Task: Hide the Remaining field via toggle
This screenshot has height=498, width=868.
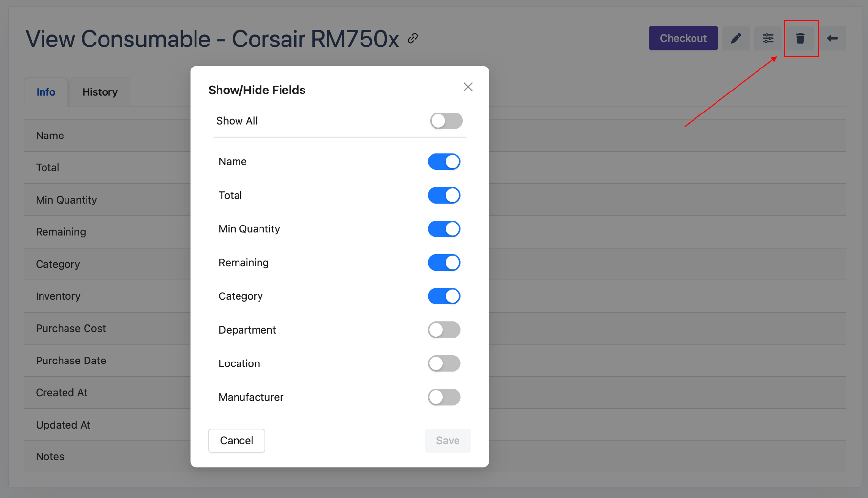Action: 444,263
